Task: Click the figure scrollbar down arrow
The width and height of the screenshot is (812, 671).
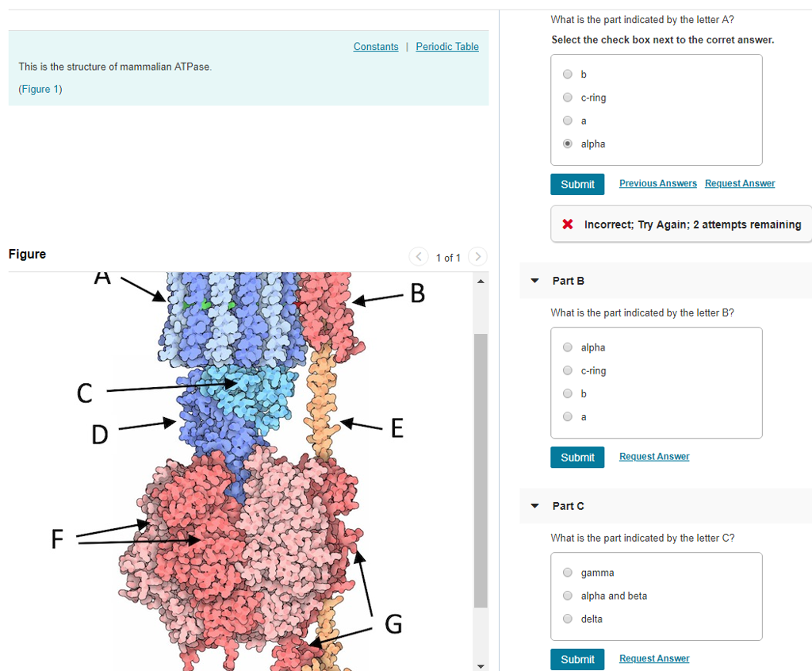Action: tap(480, 665)
